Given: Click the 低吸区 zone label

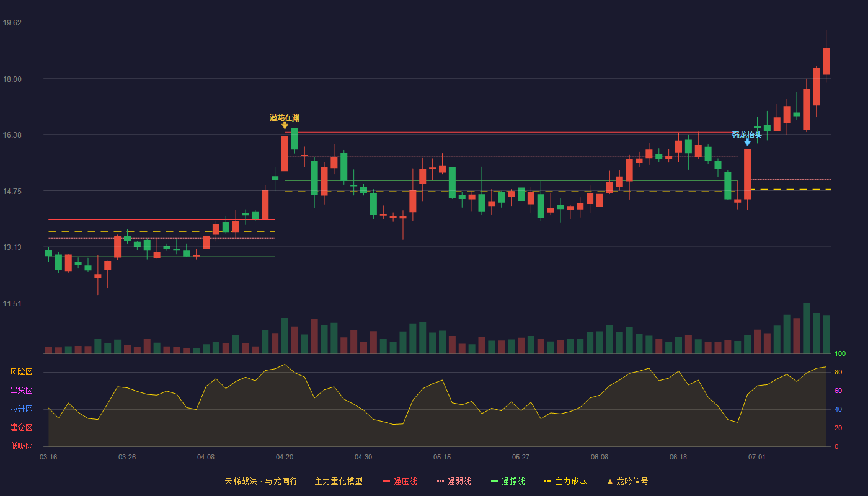Looking at the screenshot, I should [21, 446].
